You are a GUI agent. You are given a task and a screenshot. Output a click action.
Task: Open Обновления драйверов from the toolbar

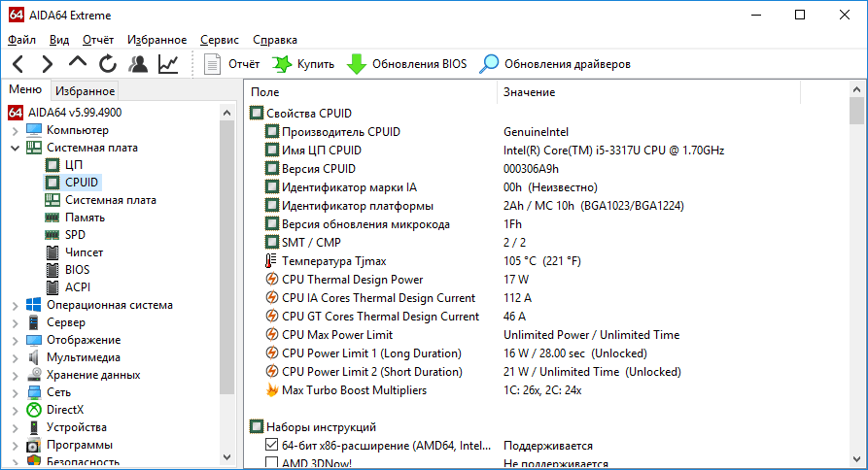point(555,64)
